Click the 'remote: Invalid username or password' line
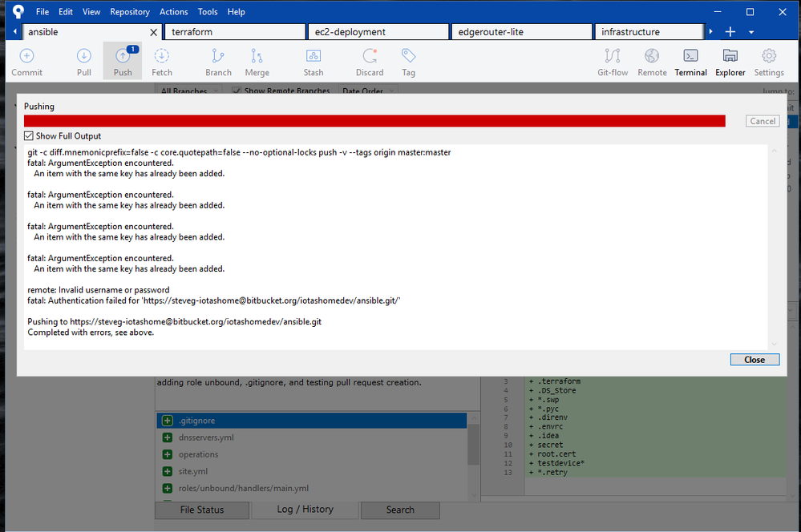Viewport: 801px width, 532px height. pyautogui.click(x=98, y=290)
